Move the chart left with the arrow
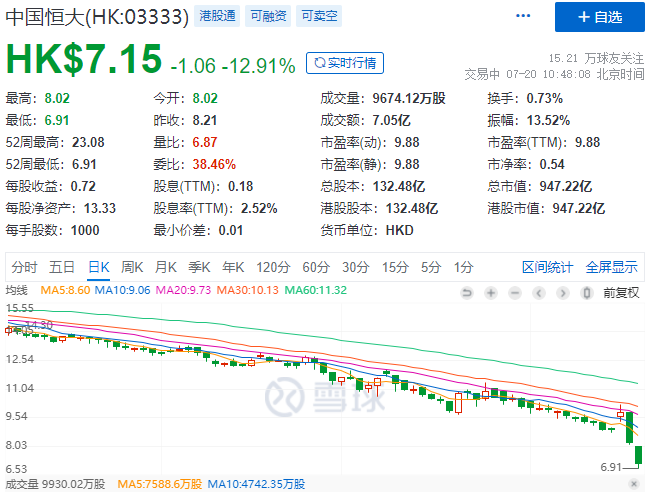 click(539, 293)
